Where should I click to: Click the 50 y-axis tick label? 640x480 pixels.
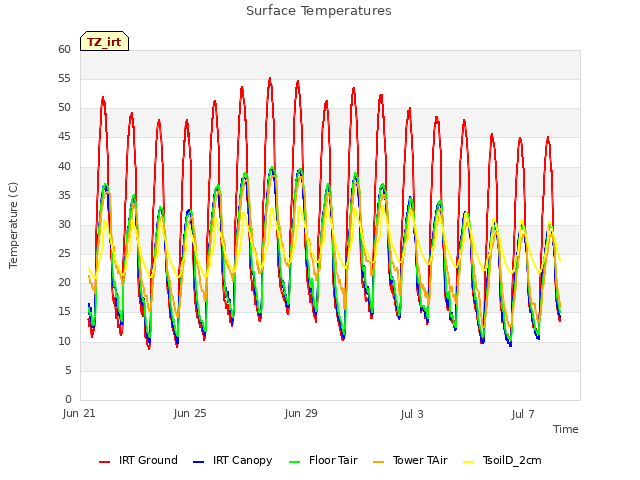pyautogui.click(x=64, y=108)
